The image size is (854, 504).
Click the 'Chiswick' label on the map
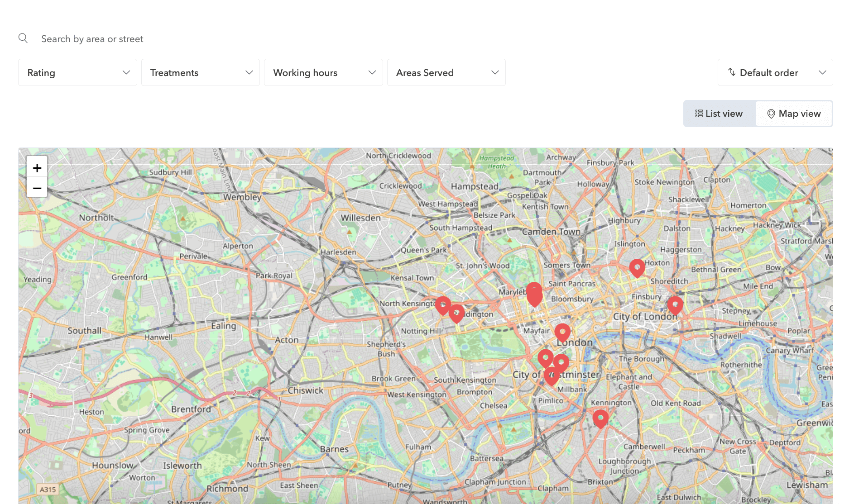306,390
